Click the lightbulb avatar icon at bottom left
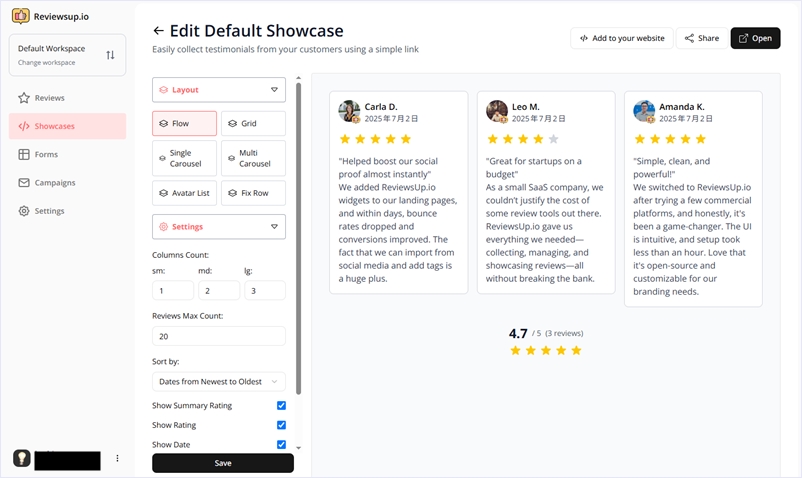The width and height of the screenshot is (802, 478). (21, 458)
